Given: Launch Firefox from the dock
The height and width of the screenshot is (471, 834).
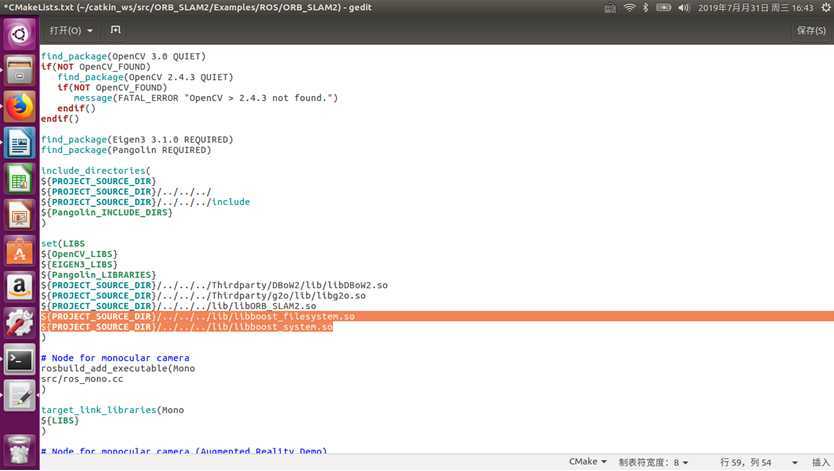Looking at the screenshot, I should click(x=20, y=107).
